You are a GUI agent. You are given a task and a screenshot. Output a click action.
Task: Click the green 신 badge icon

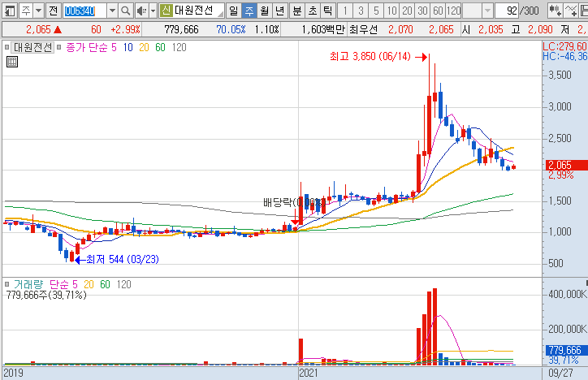166,11
